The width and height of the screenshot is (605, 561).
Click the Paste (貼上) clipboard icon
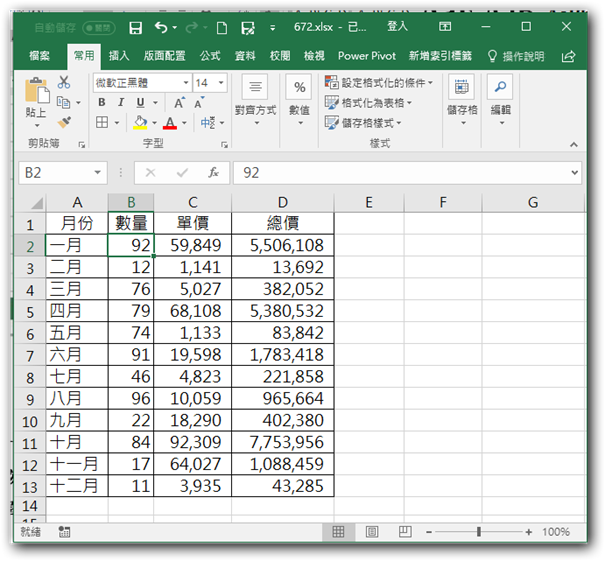[37, 91]
